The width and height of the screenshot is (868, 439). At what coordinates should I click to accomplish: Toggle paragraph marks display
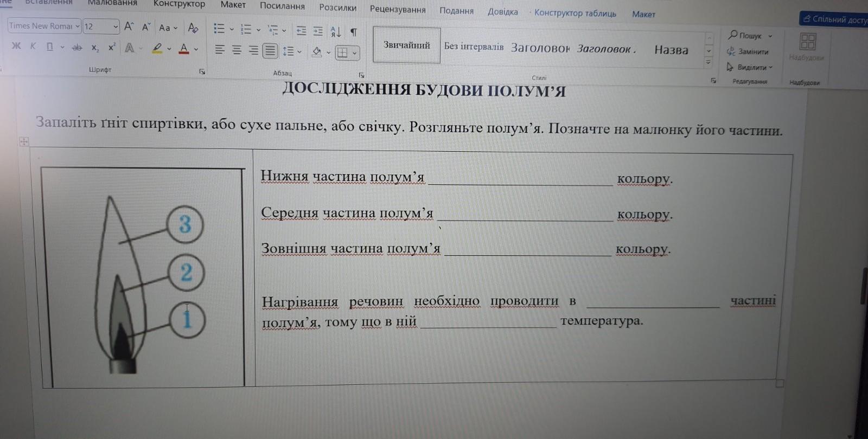354,32
